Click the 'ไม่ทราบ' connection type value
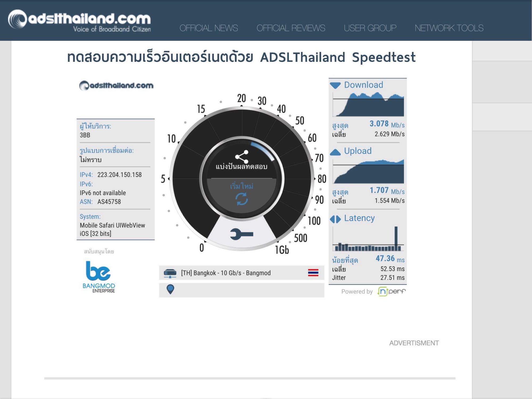This screenshot has height=399, width=532. click(91, 160)
